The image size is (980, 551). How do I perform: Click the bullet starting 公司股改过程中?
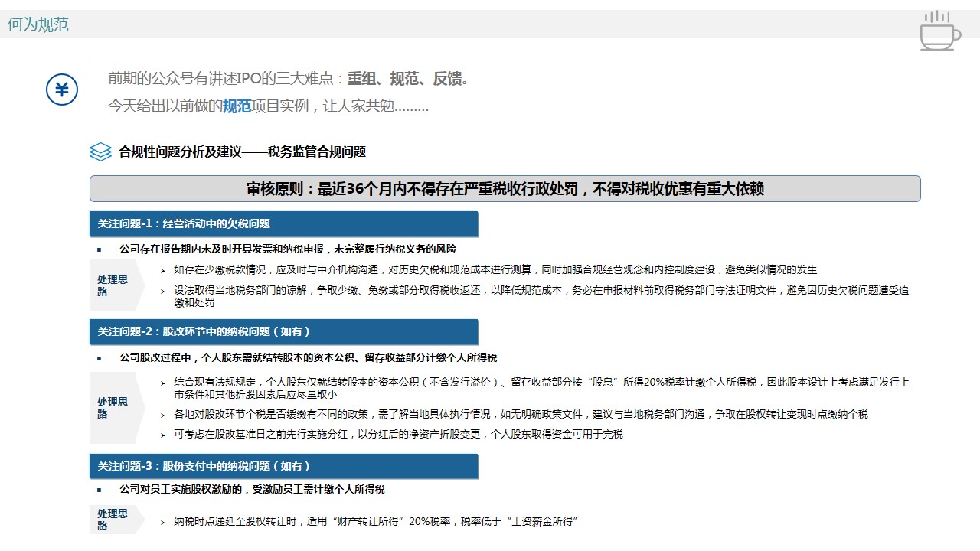[x=309, y=357]
